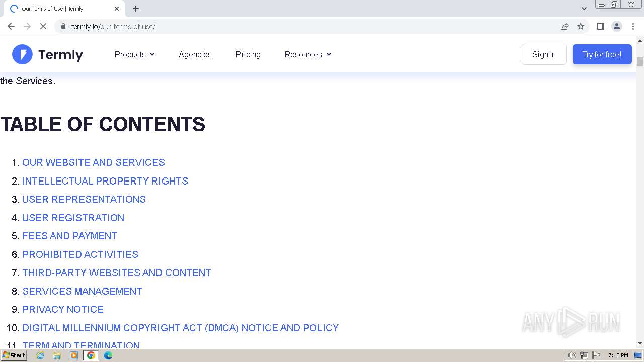Screen dimensions: 644x362
Task: Expand the Resources menu
Action: 308,54
